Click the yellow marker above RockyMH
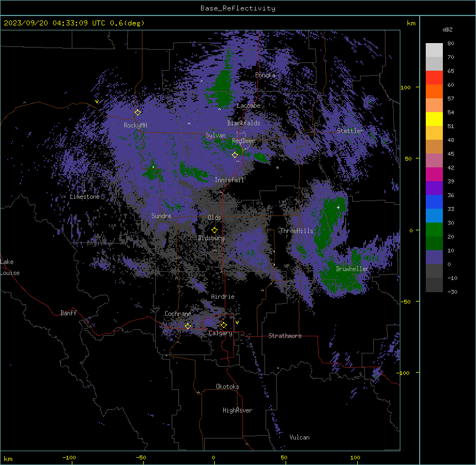The width and height of the screenshot is (476, 465). (137, 112)
